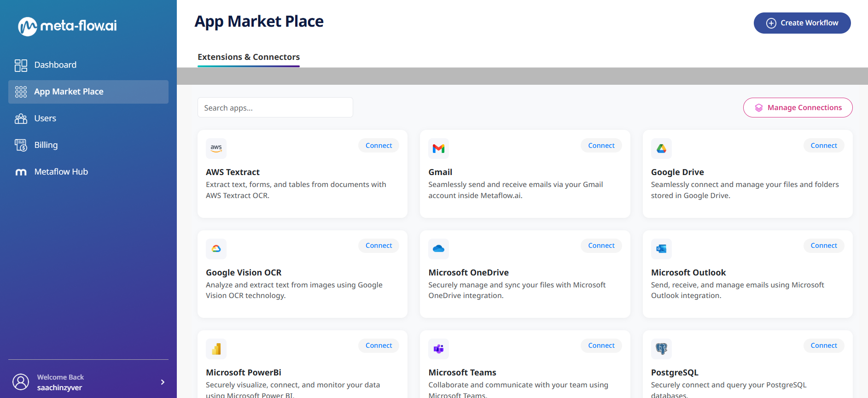Screen dimensions: 868x398
Task: Click the meta-flow.ai logo
Action: [67, 26]
